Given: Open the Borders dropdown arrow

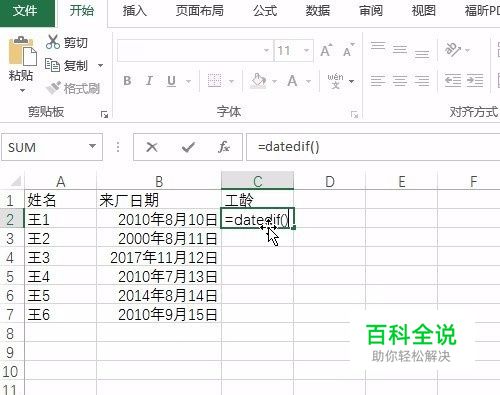Looking at the screenshot, I should pyautogui.click(x=231, y=81).
